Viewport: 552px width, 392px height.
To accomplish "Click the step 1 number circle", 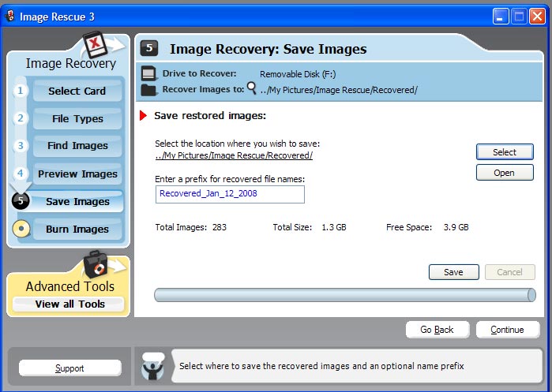I will pyautogui.click(x=20, y=91).
